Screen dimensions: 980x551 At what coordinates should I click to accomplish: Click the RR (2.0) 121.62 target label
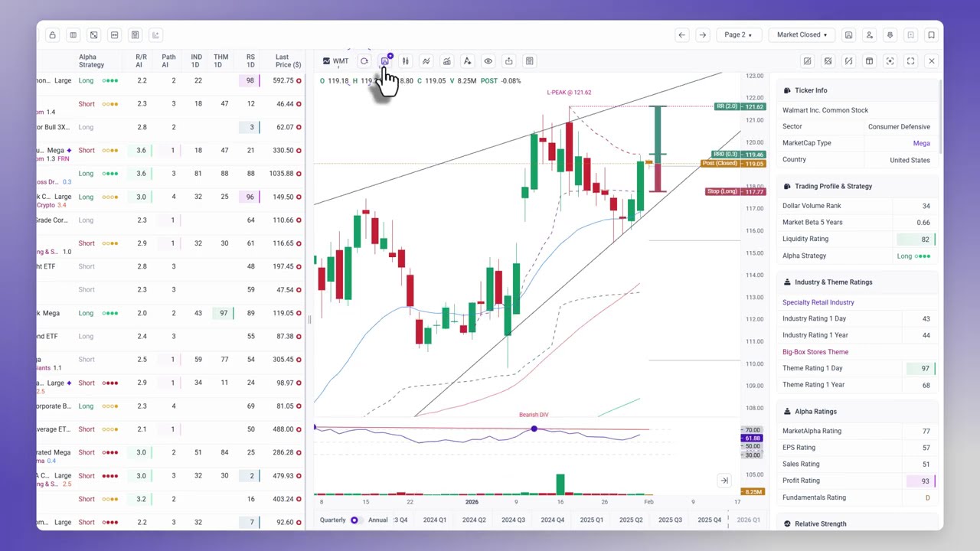click(739, 106)
